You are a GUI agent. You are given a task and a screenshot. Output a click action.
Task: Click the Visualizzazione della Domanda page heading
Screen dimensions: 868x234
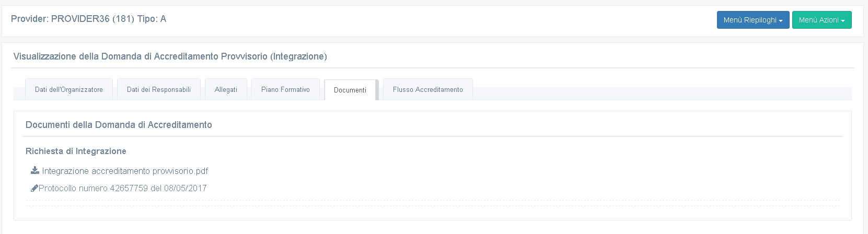(170, 56)
